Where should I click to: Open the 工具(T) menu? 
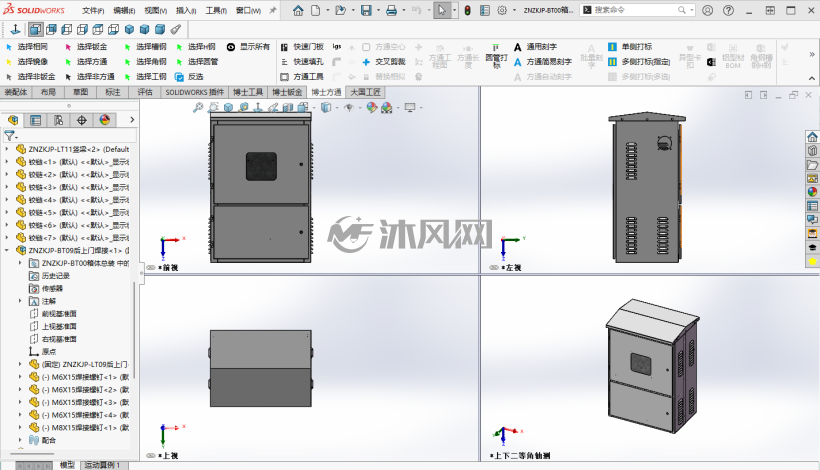pos(216,10)
